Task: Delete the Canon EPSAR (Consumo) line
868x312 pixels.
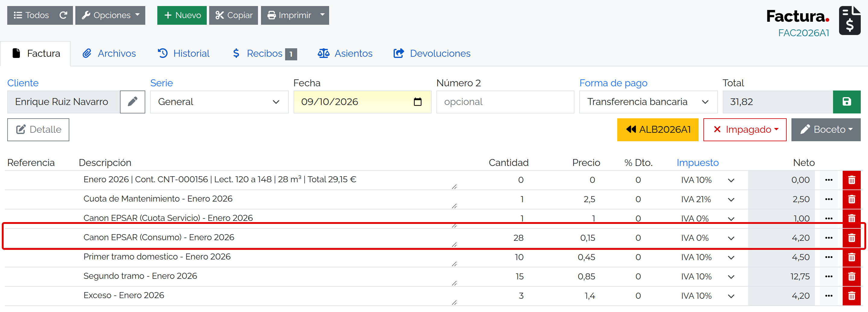Action: coord(851,238)
